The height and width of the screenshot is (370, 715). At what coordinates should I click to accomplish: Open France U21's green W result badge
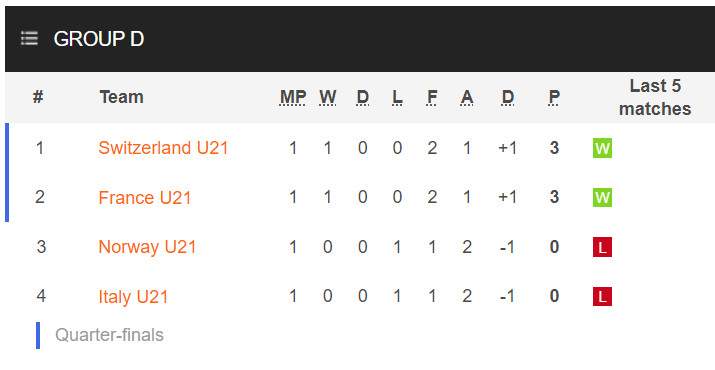pyautogui.click(x=602, y=198)
